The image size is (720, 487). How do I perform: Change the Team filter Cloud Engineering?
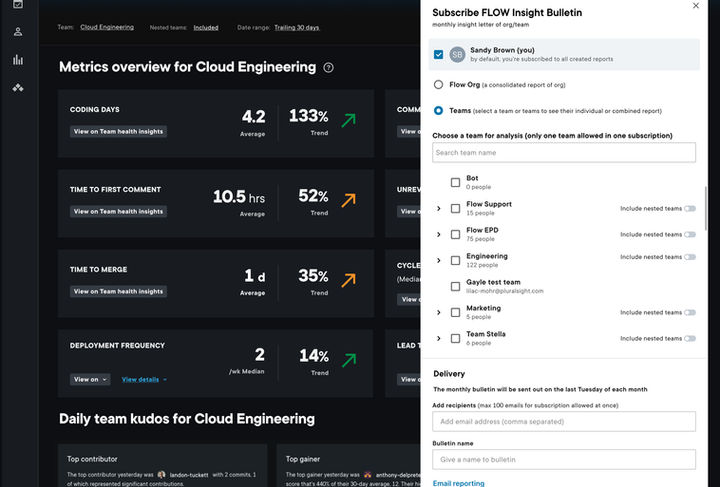107,27
